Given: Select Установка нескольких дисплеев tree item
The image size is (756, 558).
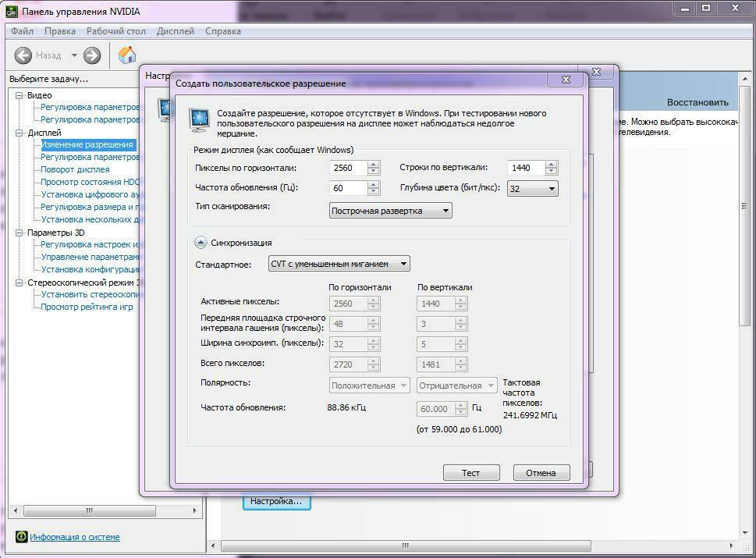Looking at the screenshot, I should (x=91, y=219).
